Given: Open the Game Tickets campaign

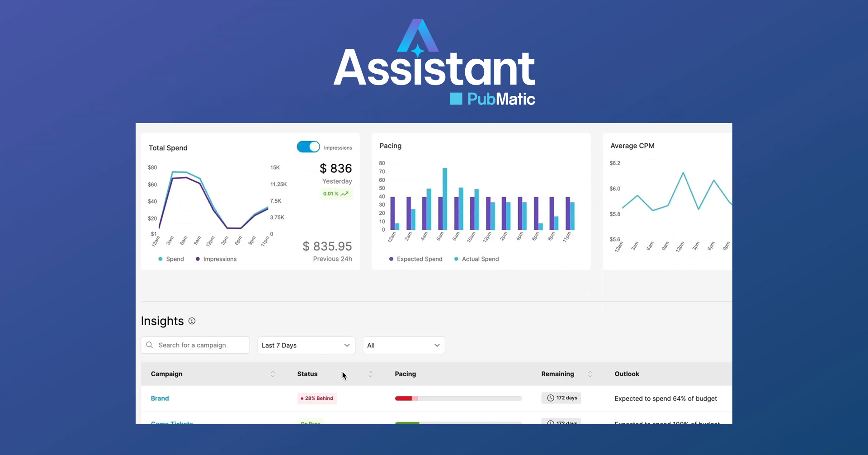Looking at the screenshot, I should (171, 423).
